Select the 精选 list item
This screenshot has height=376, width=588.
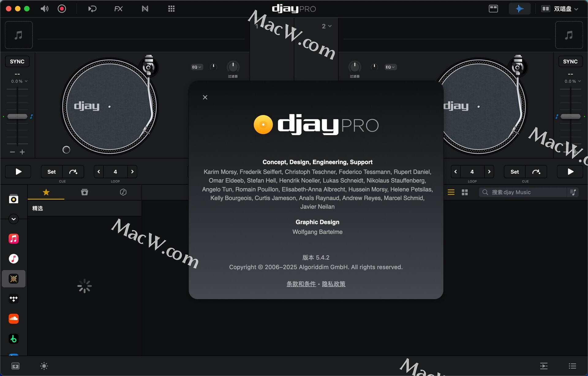click(x=85, y=209)
